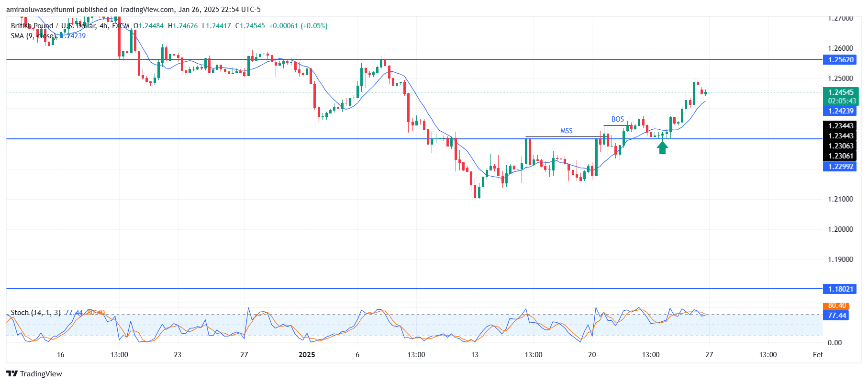This screenshot has width=868, height=384.
Task: Click the TradingView logo at bottom left
Action: (34, 373)
